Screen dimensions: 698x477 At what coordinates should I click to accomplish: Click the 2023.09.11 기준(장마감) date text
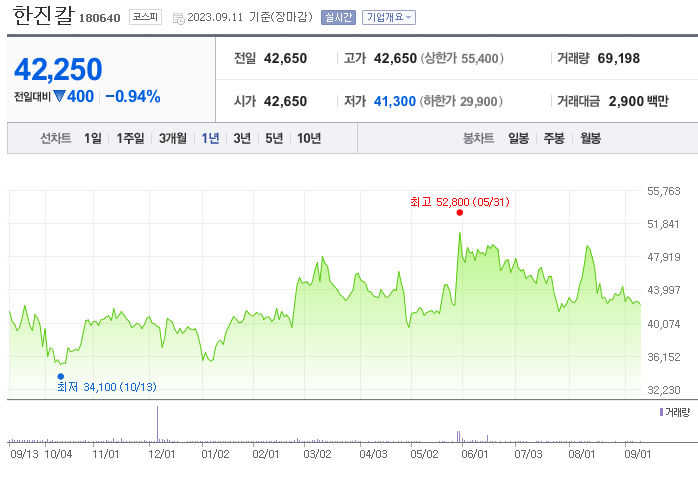(250, 17)
